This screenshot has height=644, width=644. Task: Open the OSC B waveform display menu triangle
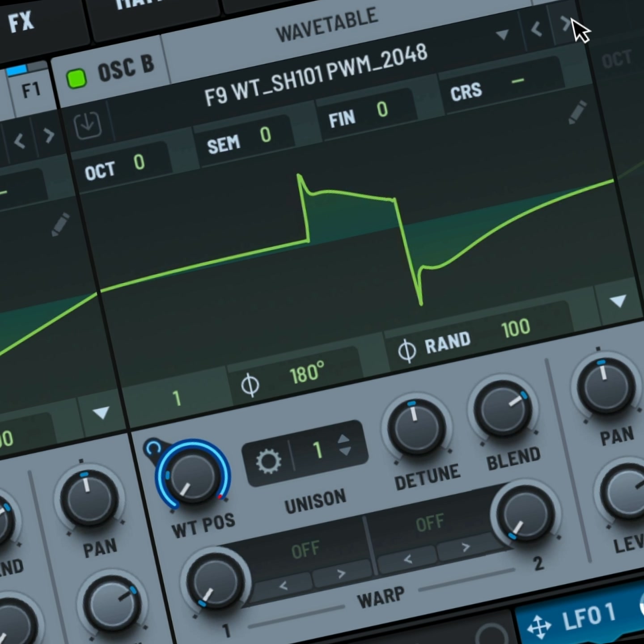[x=618, y=301]
